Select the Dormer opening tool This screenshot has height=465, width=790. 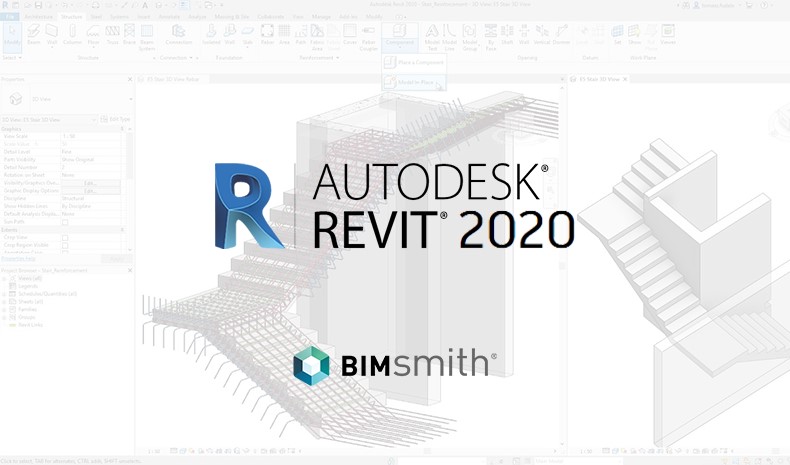point(561,35)
